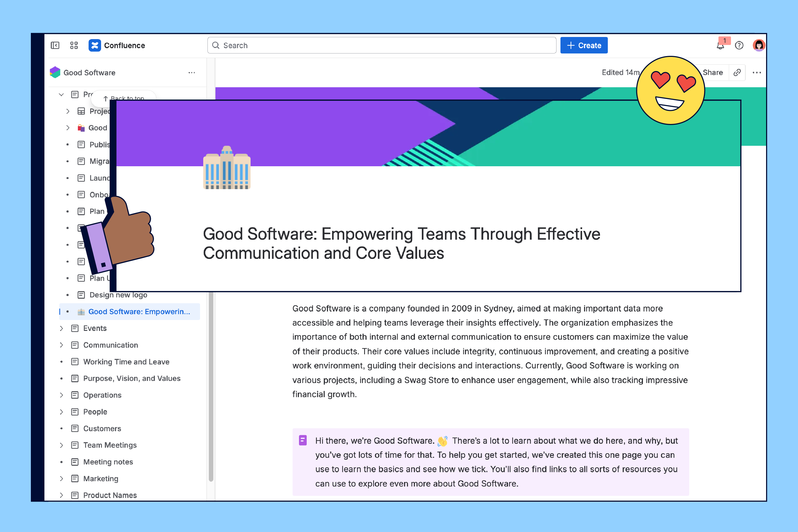Focus the Search input field
798x532 pixels.
click(x=382, y=45)
